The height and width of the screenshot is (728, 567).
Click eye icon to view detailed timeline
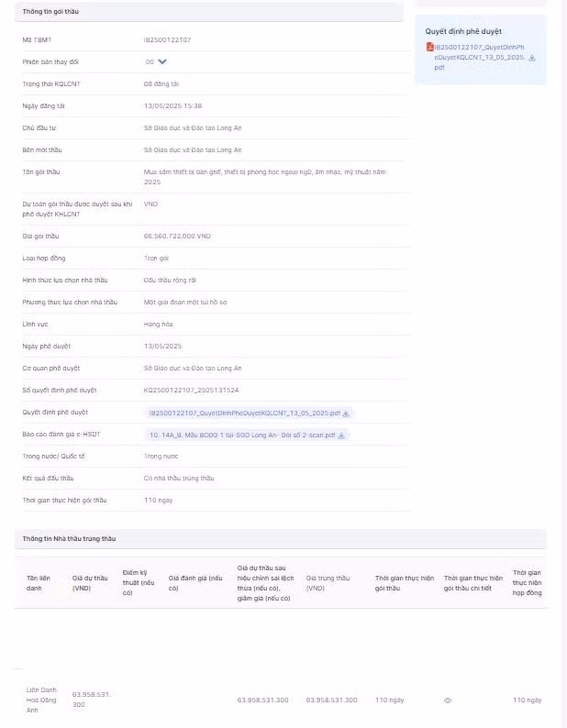[x=448, y=700]
